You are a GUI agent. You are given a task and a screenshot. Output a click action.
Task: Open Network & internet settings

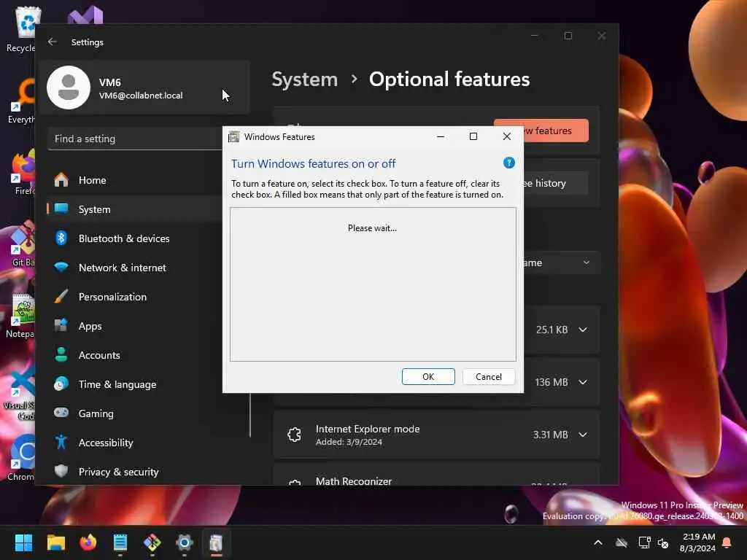pyautogui.click(x=135, y=268)
